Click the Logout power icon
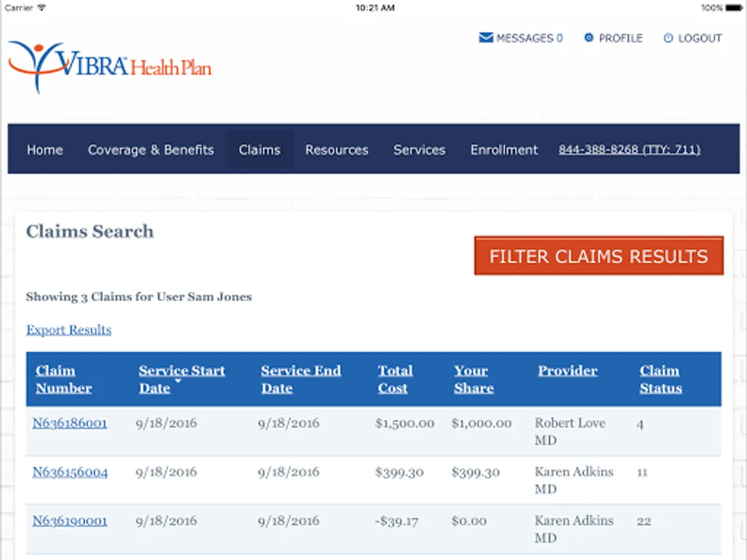This screenshot has width=747, height=560. [668, 38]
